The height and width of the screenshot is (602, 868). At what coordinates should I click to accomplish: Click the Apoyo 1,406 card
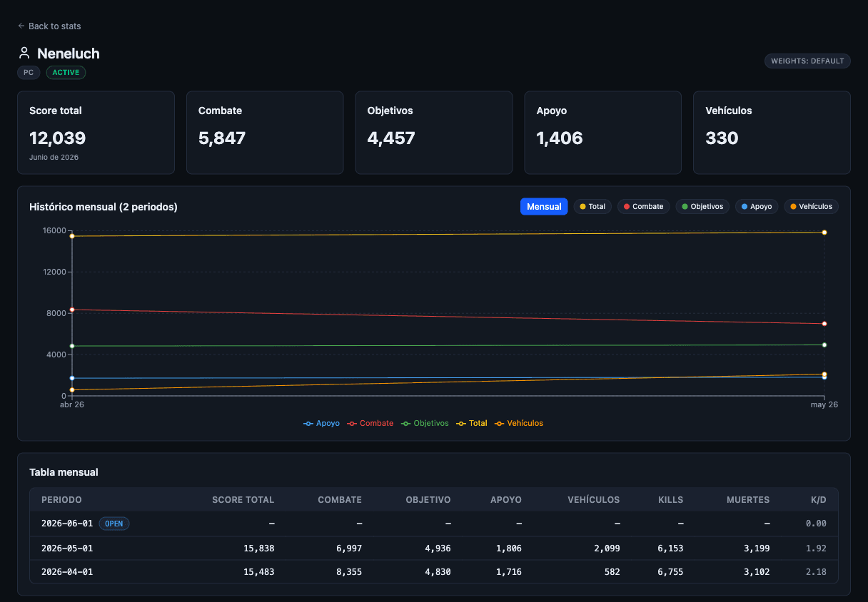[603, 133]
